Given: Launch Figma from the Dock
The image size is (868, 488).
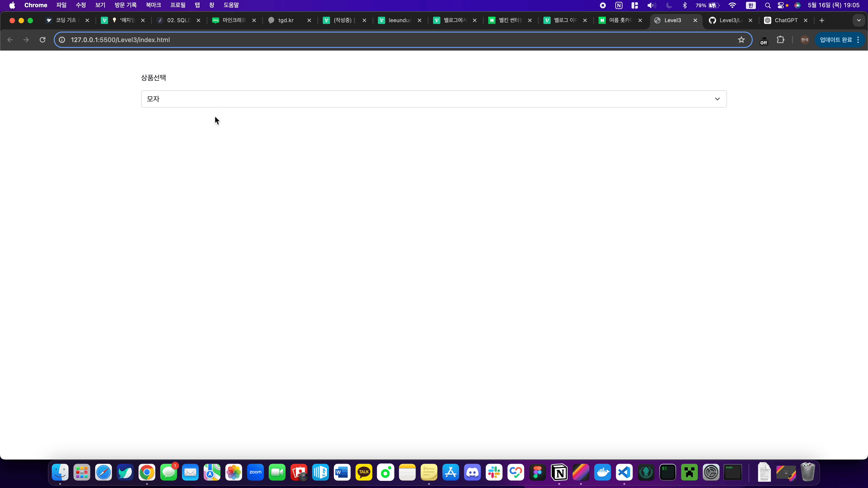Looking at the screenshot, I should point(538,472).
